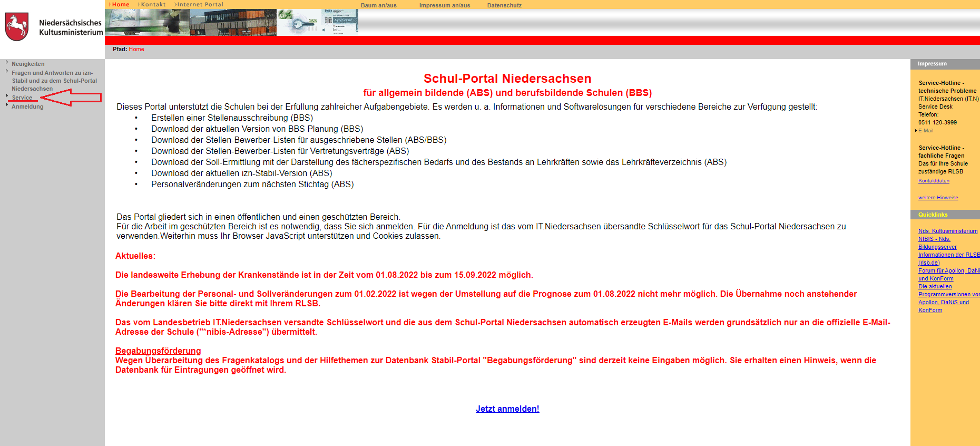Expand the Anmeldung sidebar entry

pyautogui.click(x=27, y=106)
